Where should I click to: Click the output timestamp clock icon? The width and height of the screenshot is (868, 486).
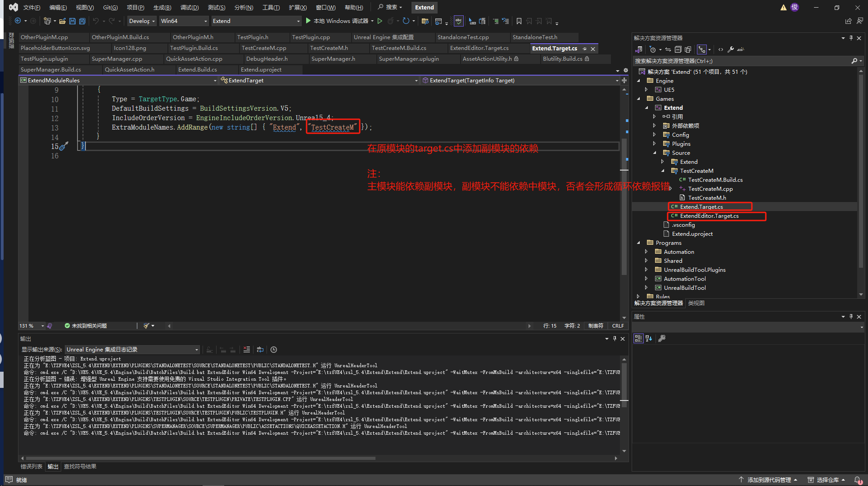[274, 350]
